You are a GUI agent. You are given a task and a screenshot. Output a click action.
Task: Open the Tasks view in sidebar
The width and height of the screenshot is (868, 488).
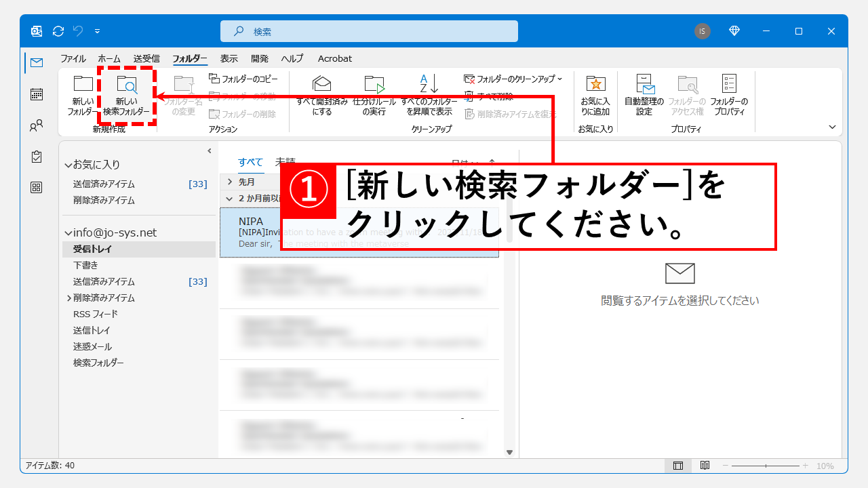[x=37, y=157]
